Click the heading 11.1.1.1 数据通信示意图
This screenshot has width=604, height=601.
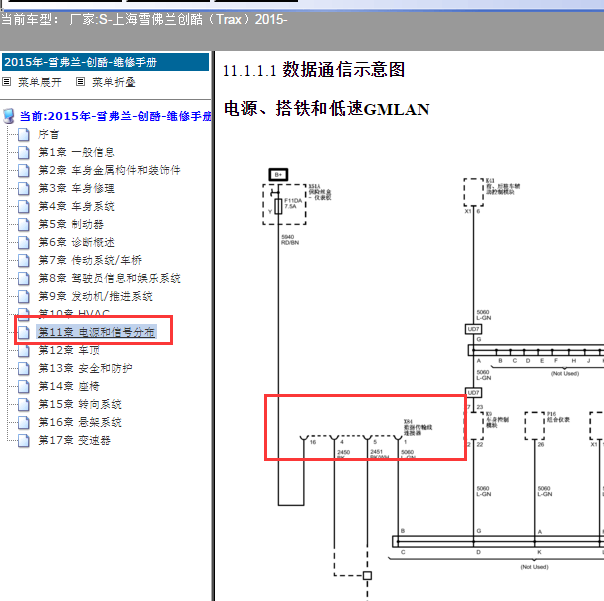pos(314,70)
